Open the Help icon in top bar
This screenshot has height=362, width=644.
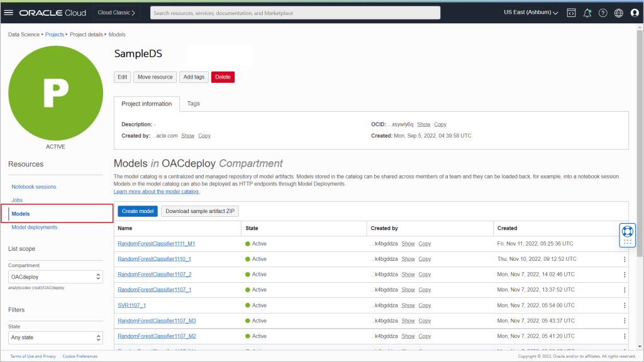point(602,12)
